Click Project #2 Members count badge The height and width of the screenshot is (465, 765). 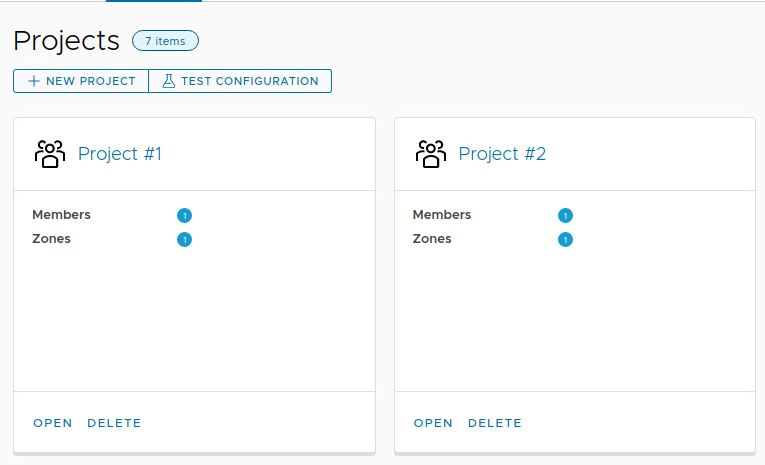[565, 215]
